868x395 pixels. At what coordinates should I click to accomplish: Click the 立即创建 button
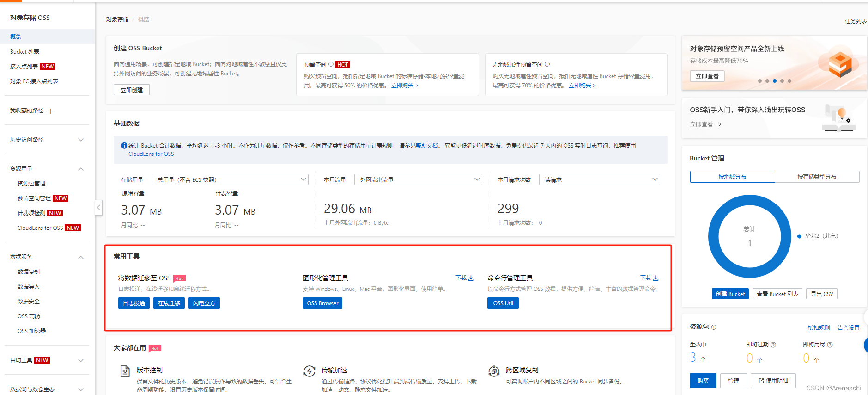(x=132, y=90)
